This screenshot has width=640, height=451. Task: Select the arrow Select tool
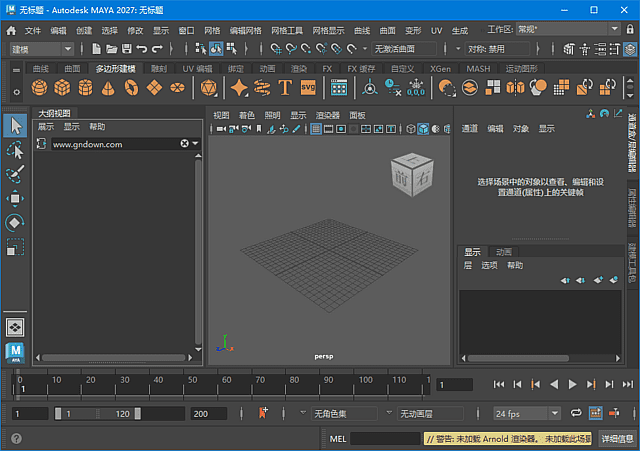click(15, 126)
